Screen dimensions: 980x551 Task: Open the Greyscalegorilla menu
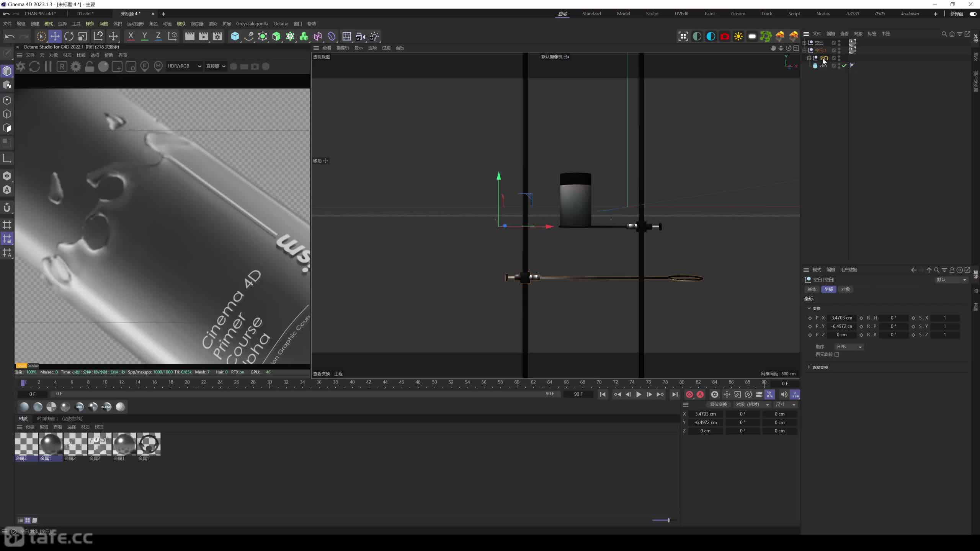coord(252,24)
